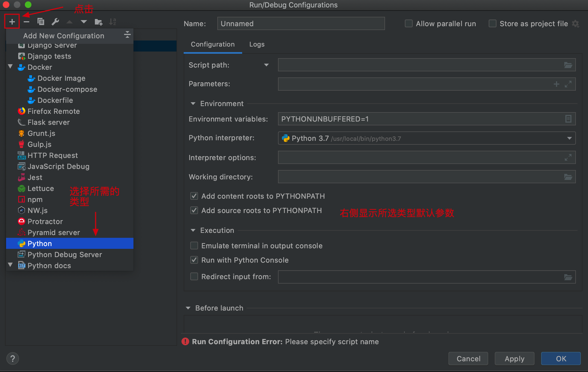
Task: Insert macro plus icon in Parameters
Action: click(557, 84)
